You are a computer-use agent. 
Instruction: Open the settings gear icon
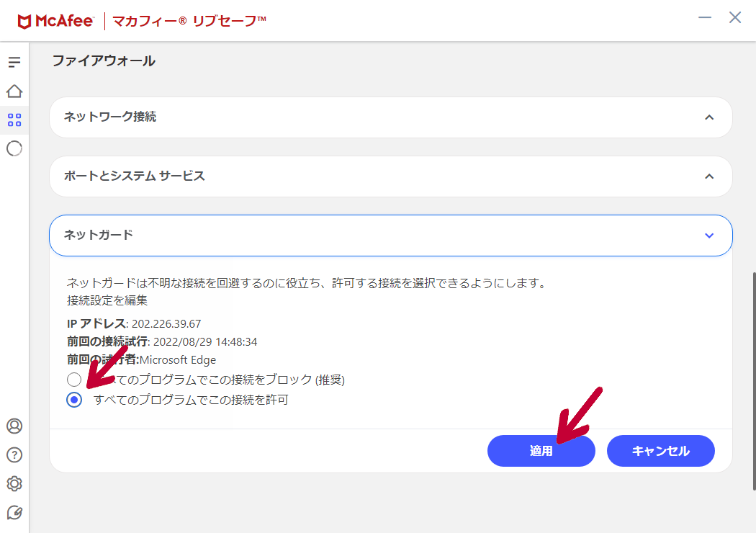point(14,483)
